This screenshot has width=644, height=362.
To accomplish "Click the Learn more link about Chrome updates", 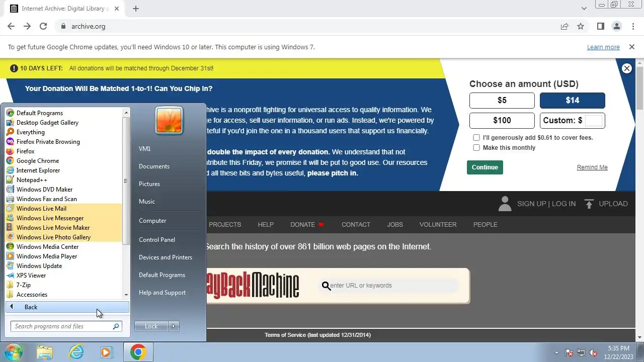I will point(603,47).
